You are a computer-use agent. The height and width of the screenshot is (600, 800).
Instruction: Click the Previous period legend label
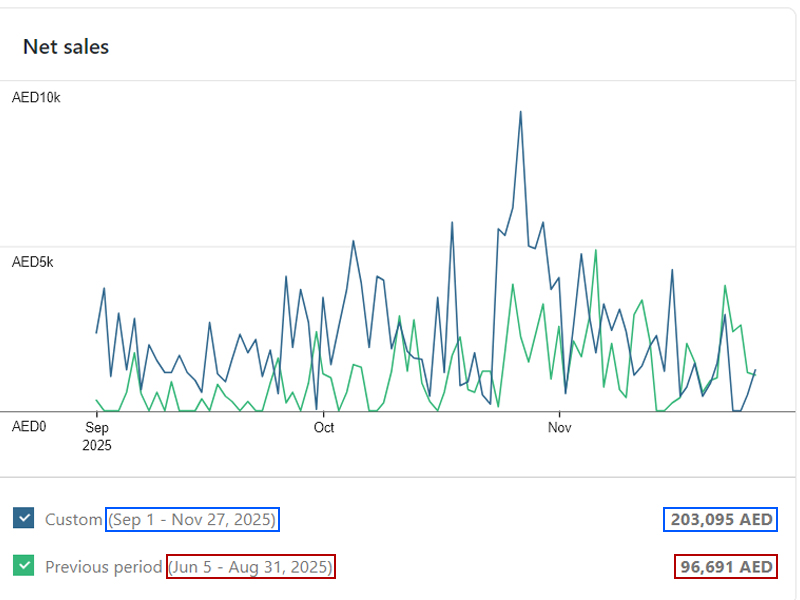click(x=103, y=567)
